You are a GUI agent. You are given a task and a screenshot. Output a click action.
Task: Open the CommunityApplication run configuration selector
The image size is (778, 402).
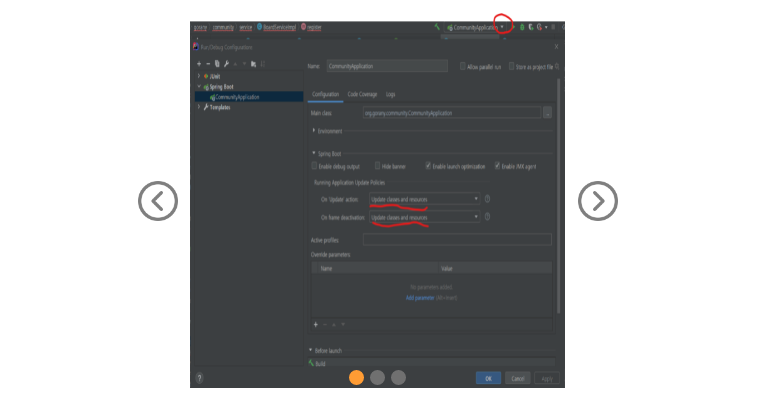[x=475, y=27]
